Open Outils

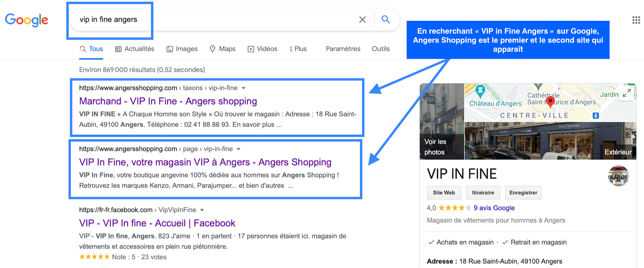tap(380, 49)
